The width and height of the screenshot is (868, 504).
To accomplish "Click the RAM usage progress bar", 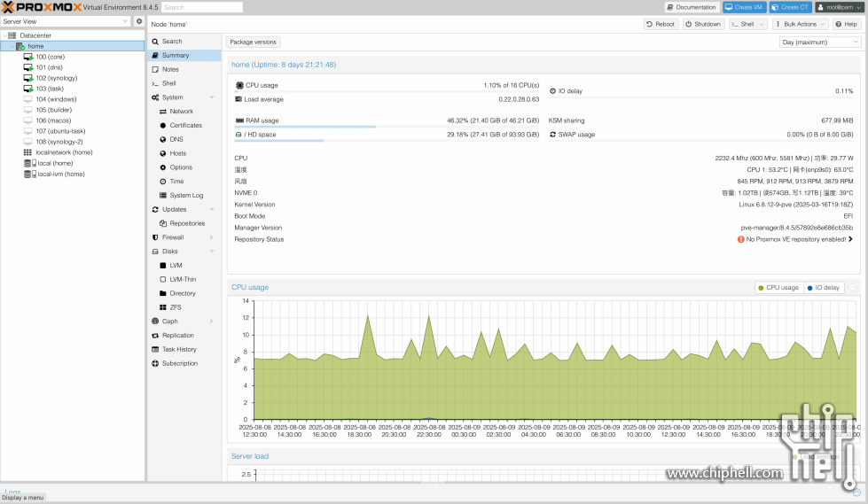I will coord(386,127).
